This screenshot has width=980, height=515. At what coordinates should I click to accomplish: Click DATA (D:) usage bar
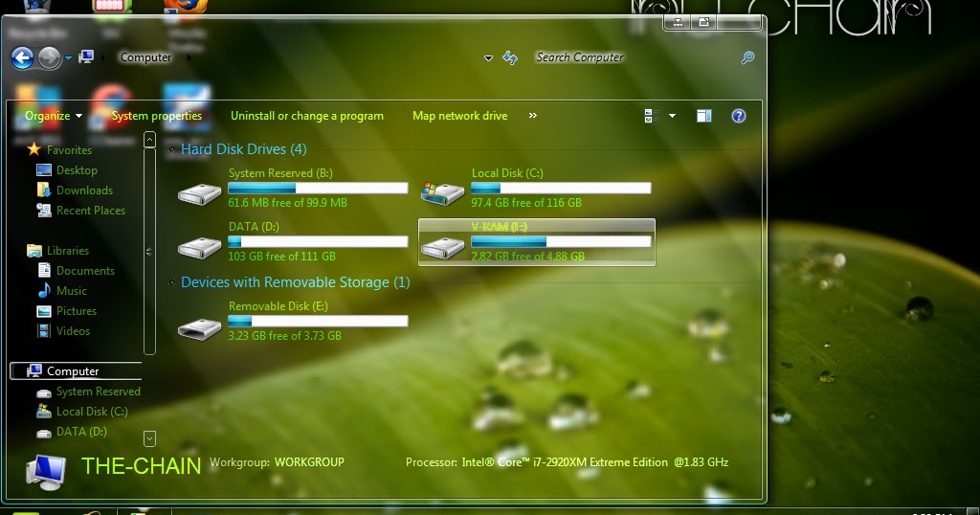coord(318,241)
